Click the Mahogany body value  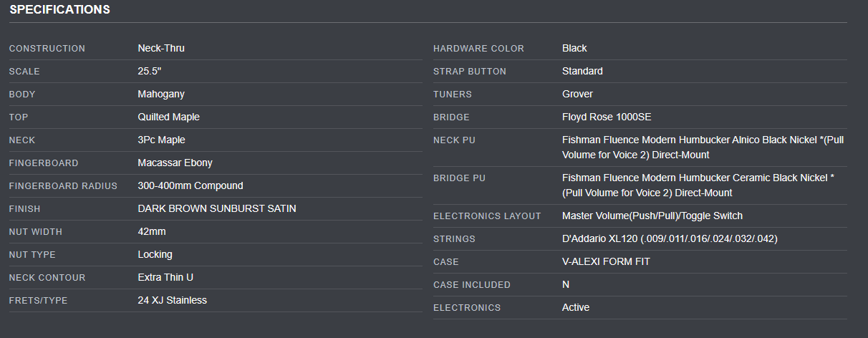tap(161, 94)
